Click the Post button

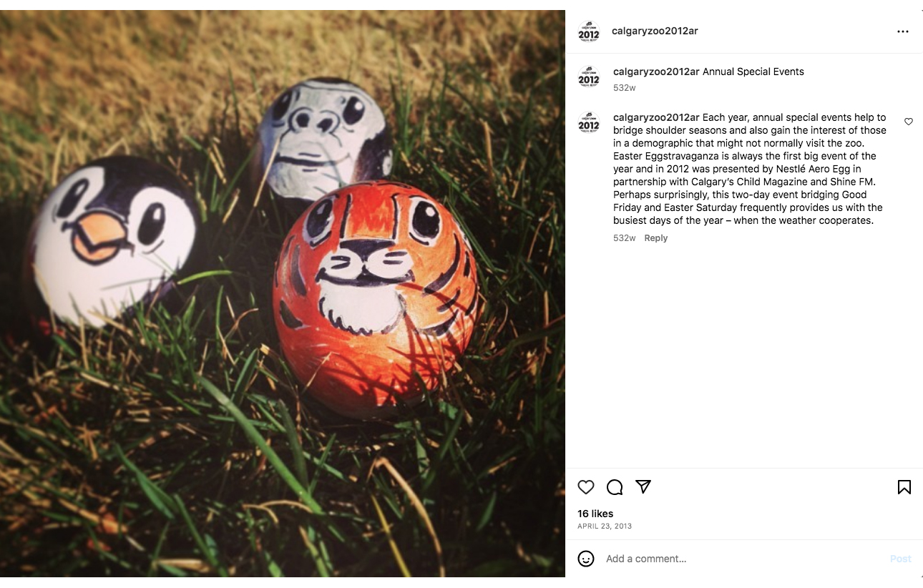pyautogui.click(x=901, y=559)
